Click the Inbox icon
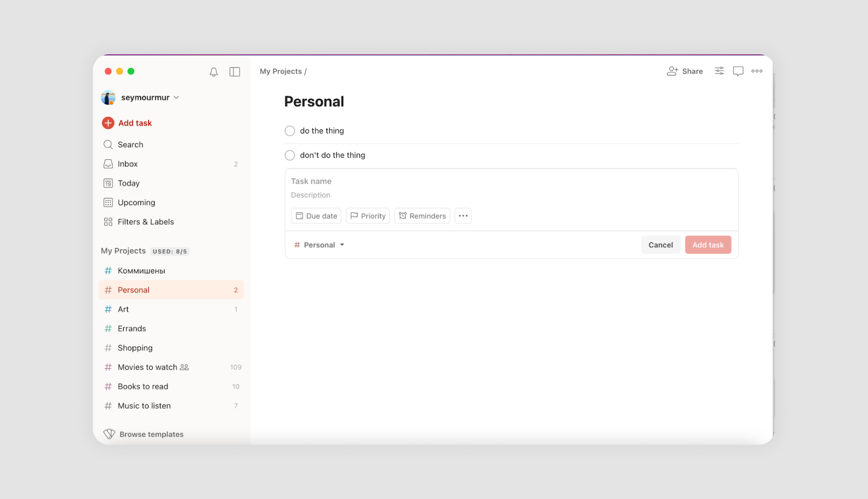This screenshot has width=868, height=499. point(108,163)
